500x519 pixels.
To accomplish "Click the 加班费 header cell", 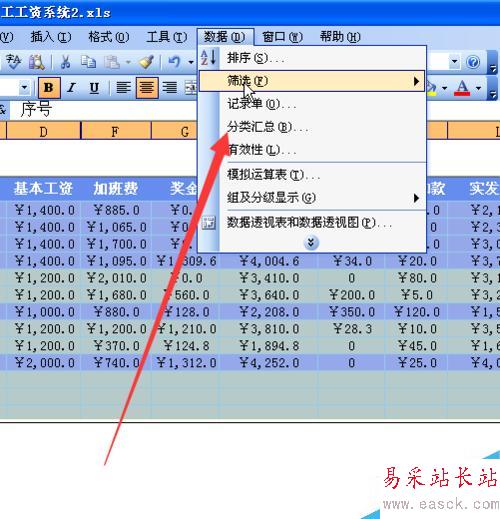I will click(115, 189).
